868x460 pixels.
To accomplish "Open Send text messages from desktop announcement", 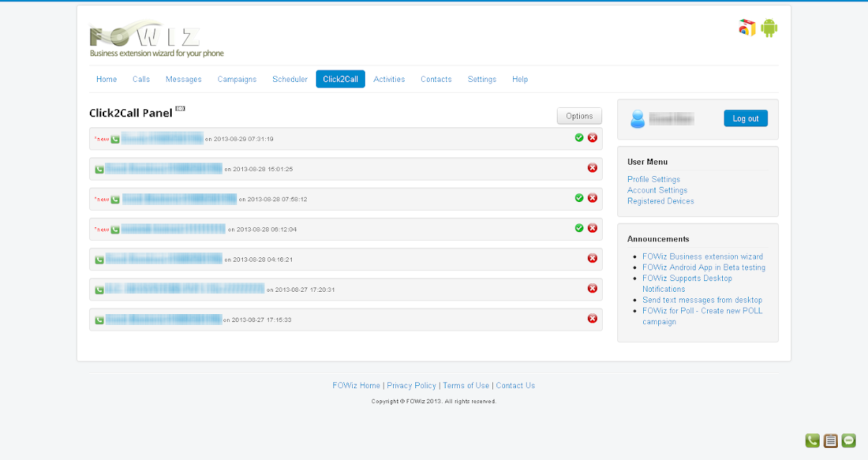I will 702,300.
